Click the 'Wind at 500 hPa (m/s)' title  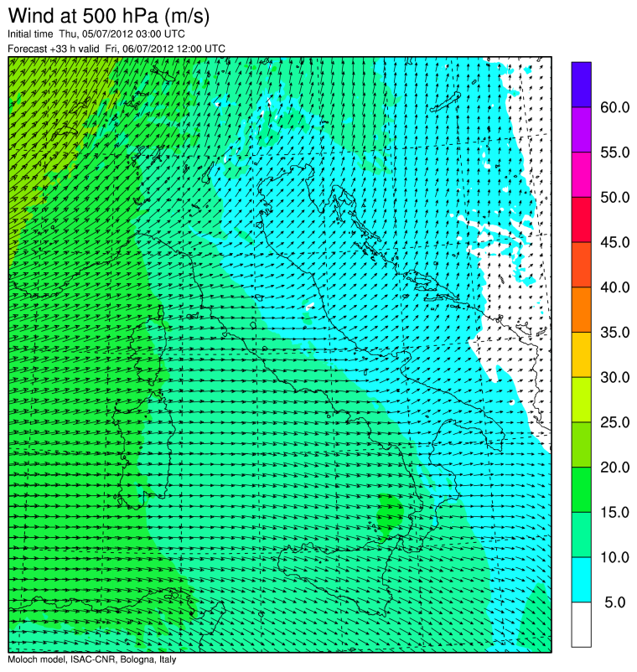109,16
